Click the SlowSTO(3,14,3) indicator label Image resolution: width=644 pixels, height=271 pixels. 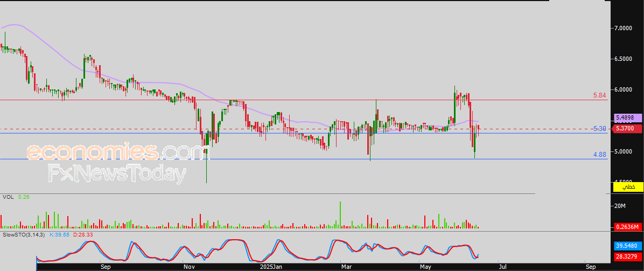point(23,234)
